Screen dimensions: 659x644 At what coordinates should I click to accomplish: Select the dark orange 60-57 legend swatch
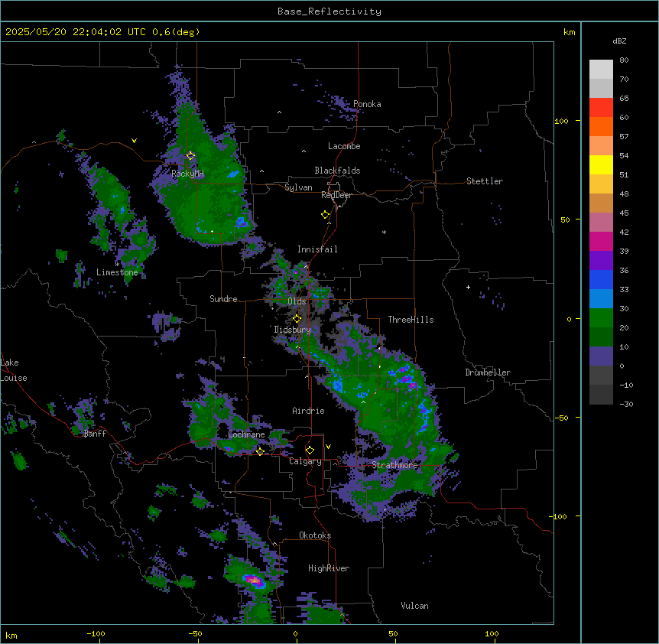pos(601,126)
